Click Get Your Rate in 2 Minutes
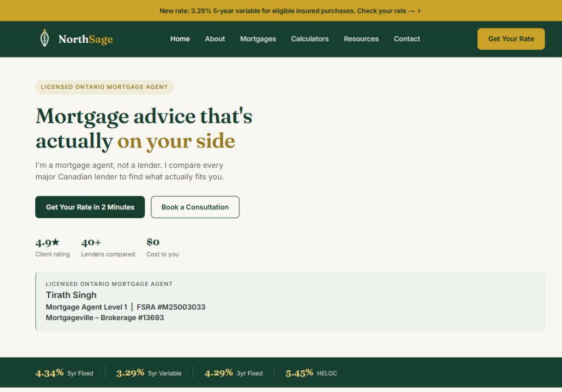 click(90, 207)
